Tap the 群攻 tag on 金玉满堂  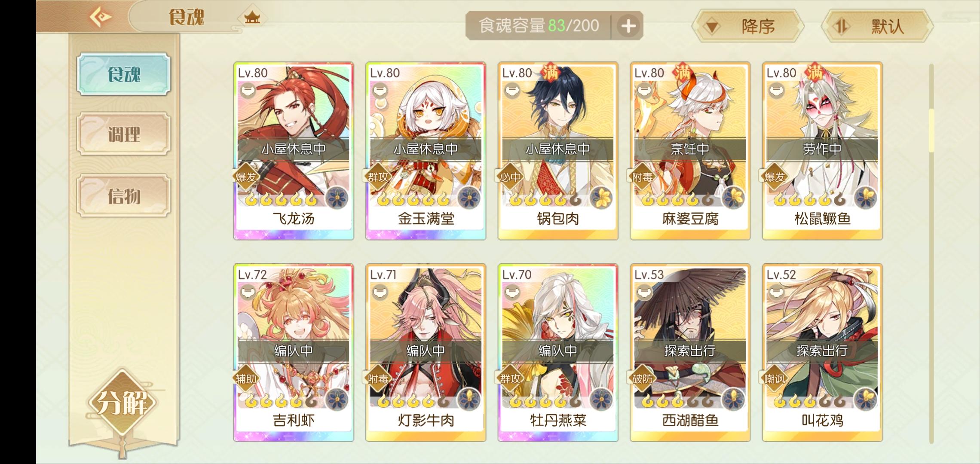coord(378,177)
